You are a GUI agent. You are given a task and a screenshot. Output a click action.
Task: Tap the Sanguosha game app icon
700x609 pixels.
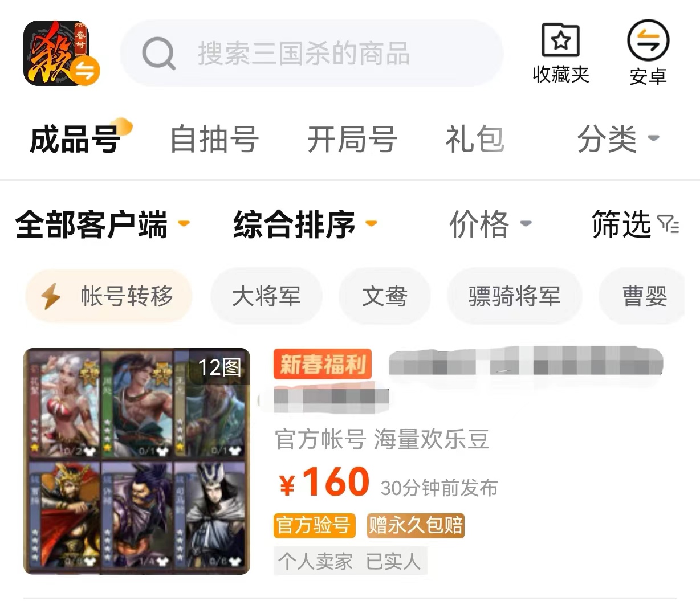pyautogui.click(x=62, y=53)
